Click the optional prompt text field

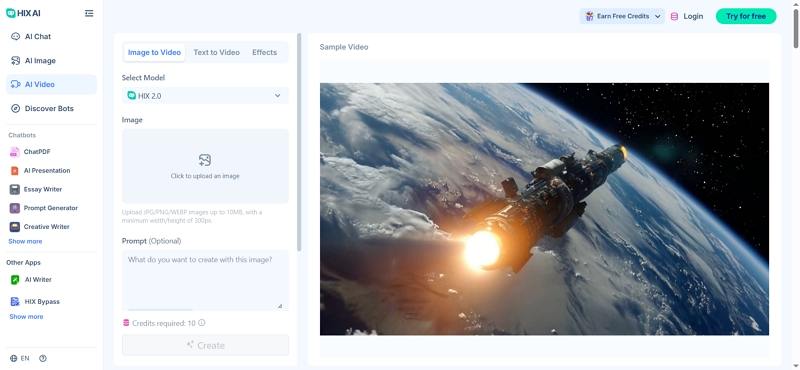pyautogui.click(x=205, y=280)
